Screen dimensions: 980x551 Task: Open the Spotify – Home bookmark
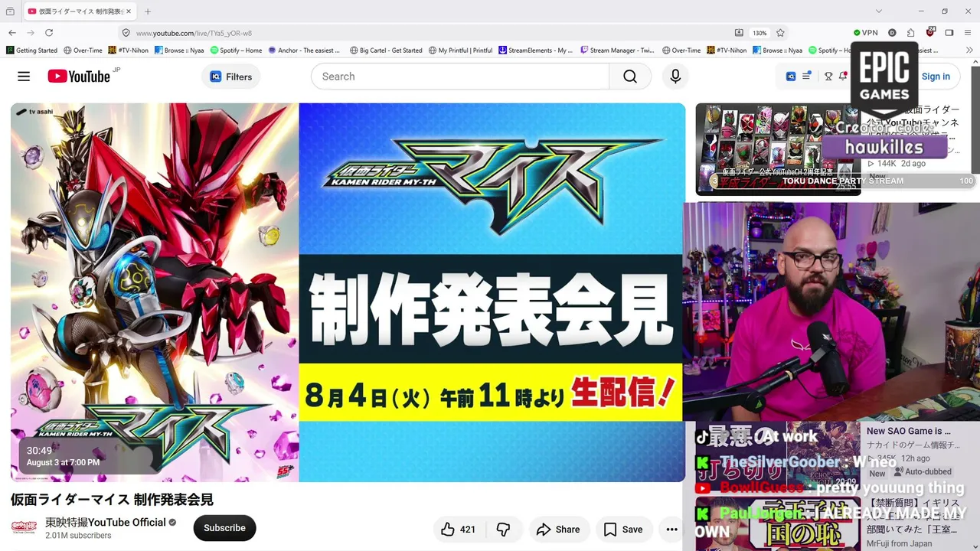click(236, 51)
